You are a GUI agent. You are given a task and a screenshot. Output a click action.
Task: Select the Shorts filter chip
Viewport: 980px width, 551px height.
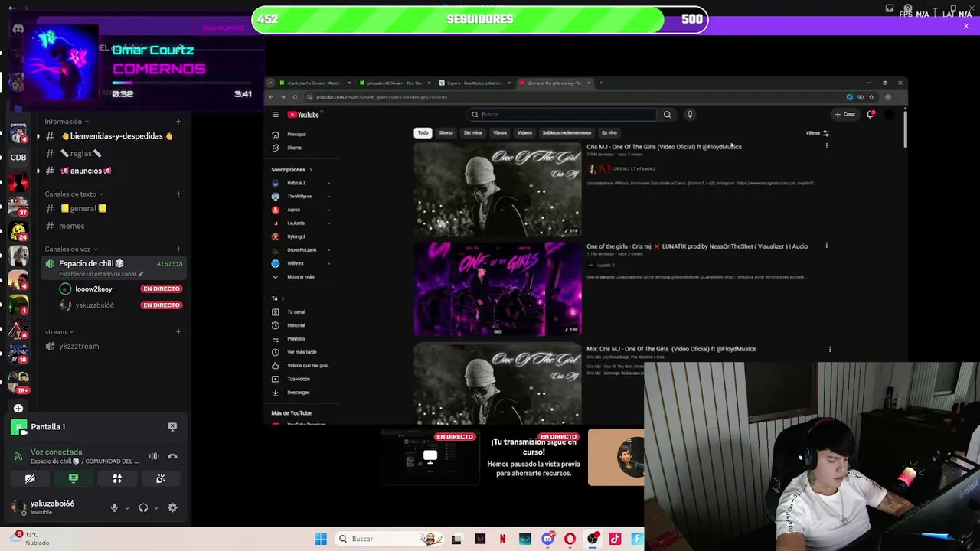point(446,133)
